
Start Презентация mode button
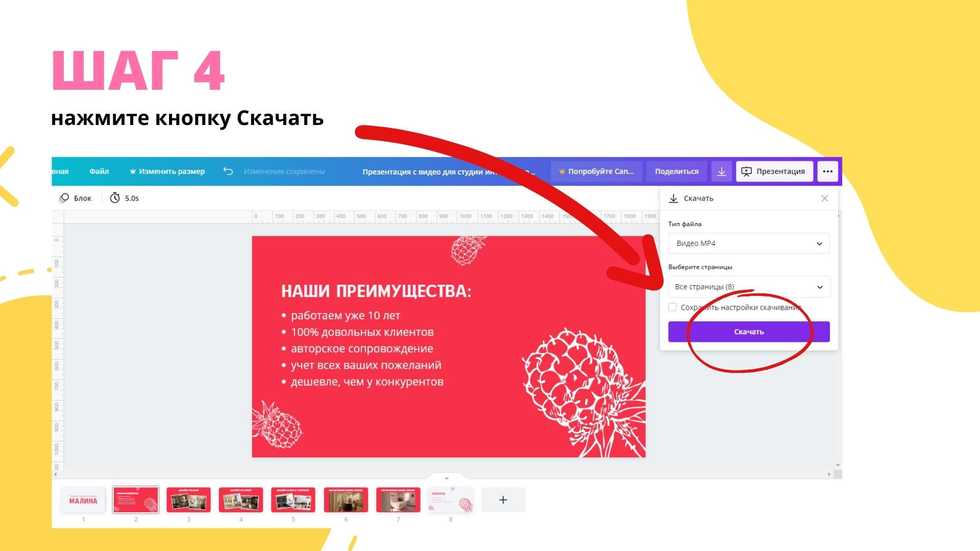coord(774,171)
